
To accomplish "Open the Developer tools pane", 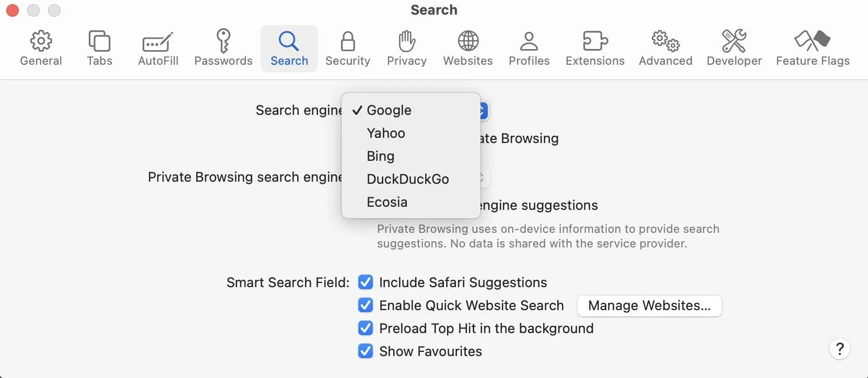I will pos(734,49).
